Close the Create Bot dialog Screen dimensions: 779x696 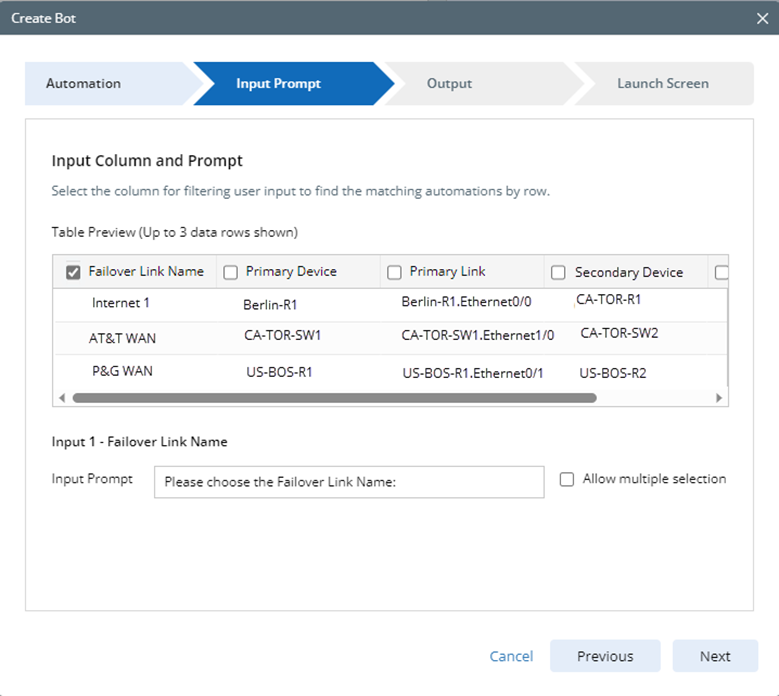point(761,18)
